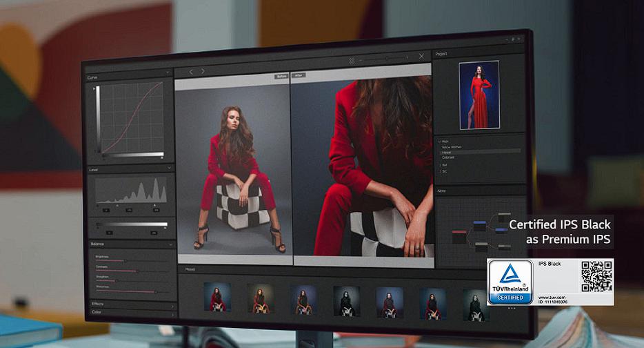Image resolution: width=644 pixels, height=348 pixels.
Task: Click the white point handle under Curve gradient
Action: pos(162,157)
